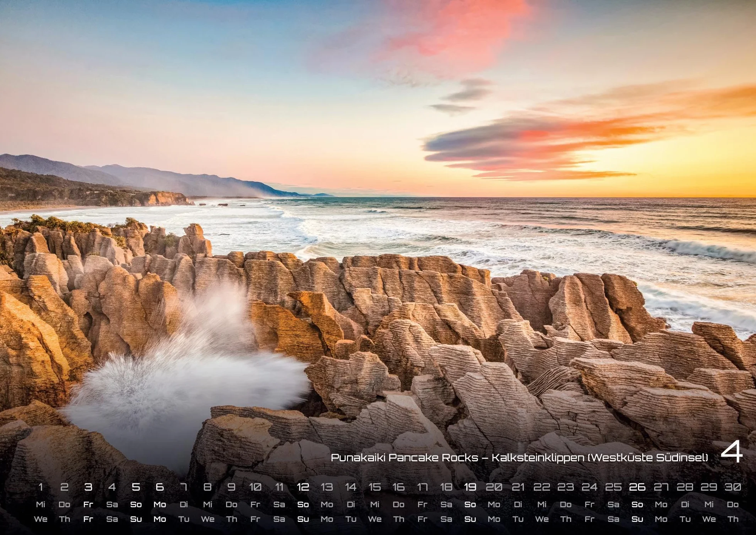Select day number 9 in the calendar
The image size is (756, 535).
pyautogui.click(x=231, y=487)
